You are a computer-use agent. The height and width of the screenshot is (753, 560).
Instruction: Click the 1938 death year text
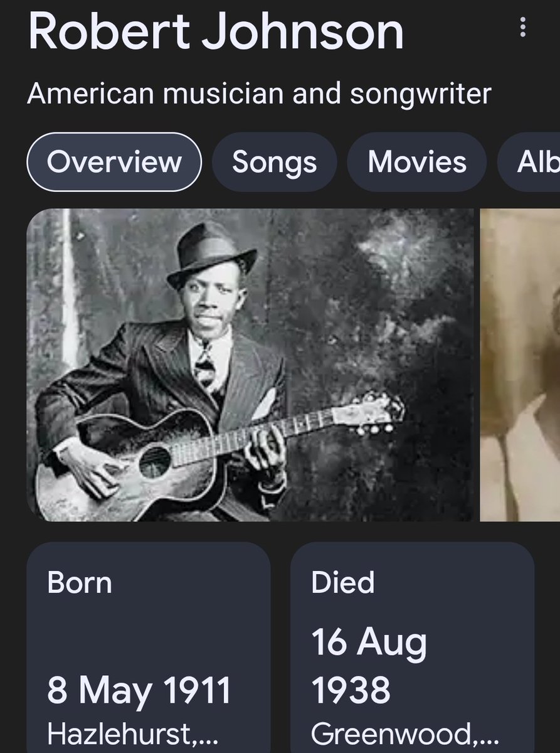[x=351, y=690]
